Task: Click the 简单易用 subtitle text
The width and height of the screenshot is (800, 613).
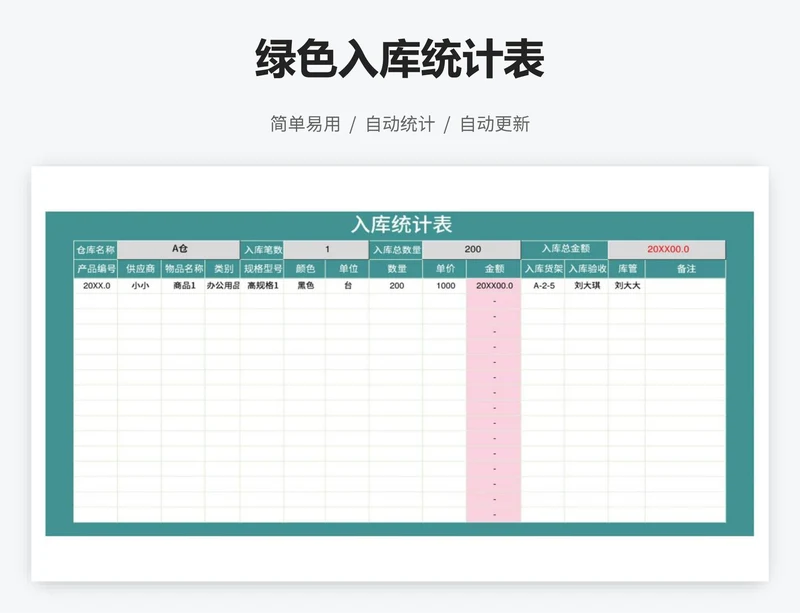Action: pyautogui.click(x=305, y=124)
